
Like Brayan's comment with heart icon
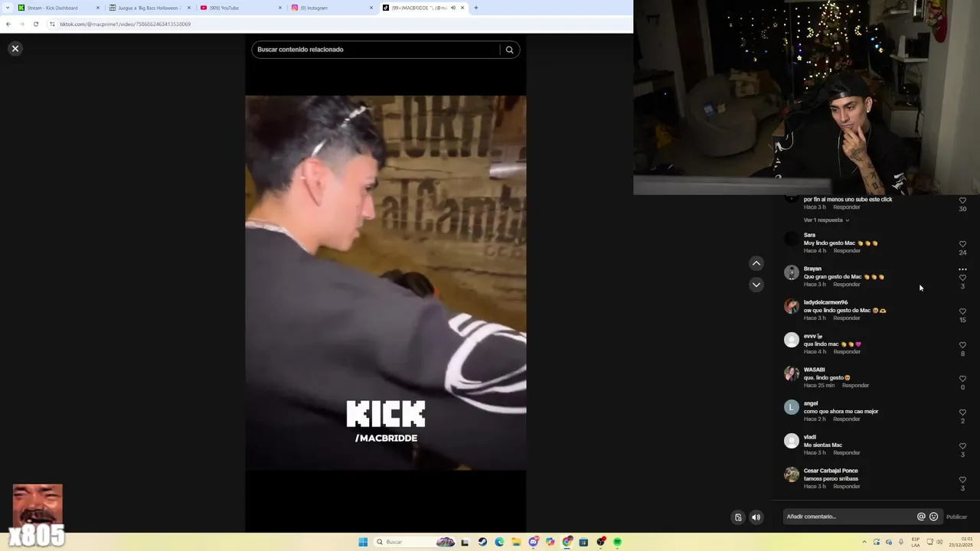962,278
